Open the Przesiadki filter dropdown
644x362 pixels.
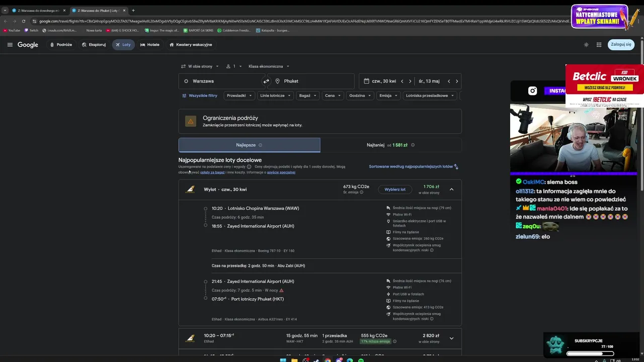tap(238, 96)
